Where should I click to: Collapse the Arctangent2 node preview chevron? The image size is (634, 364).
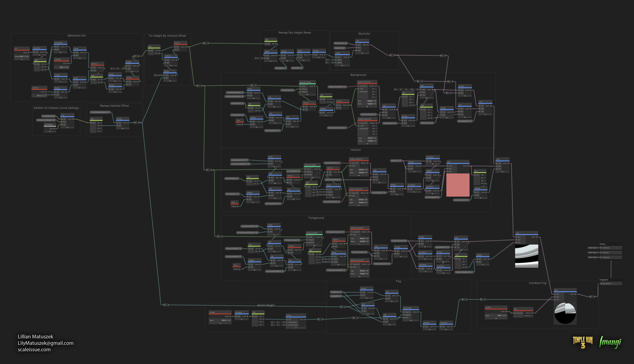pos(60,52)
